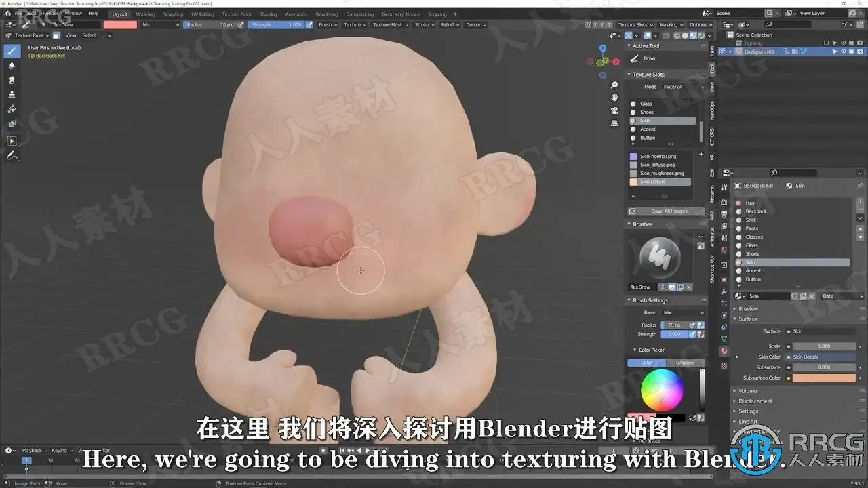
Task: Open the Tool properties tab icon
Action: 724,188
